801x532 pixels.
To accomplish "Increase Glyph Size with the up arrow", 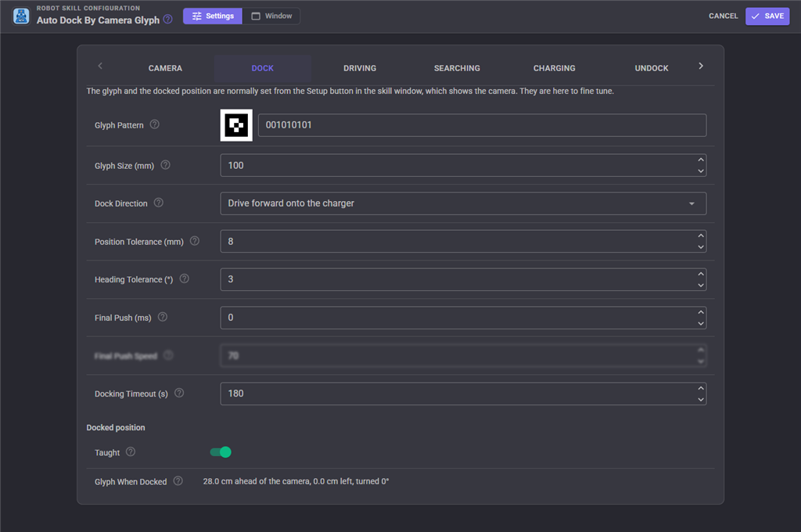I will (701, 160).
